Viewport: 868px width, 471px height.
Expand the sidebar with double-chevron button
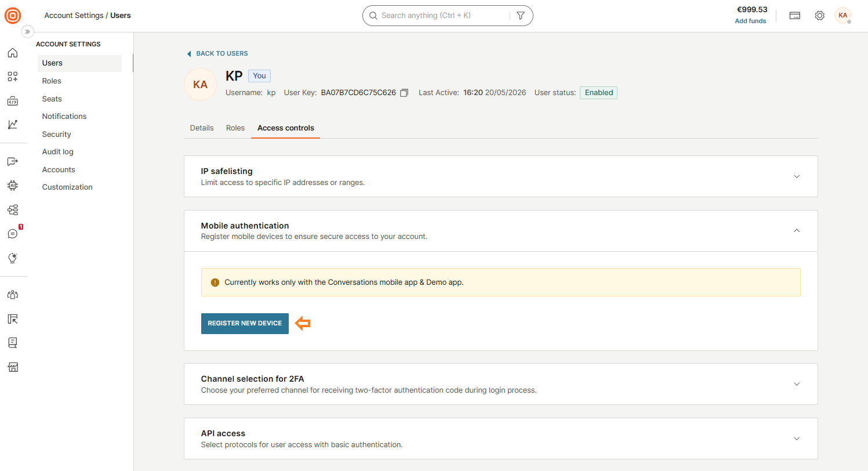tap(27, 31)
